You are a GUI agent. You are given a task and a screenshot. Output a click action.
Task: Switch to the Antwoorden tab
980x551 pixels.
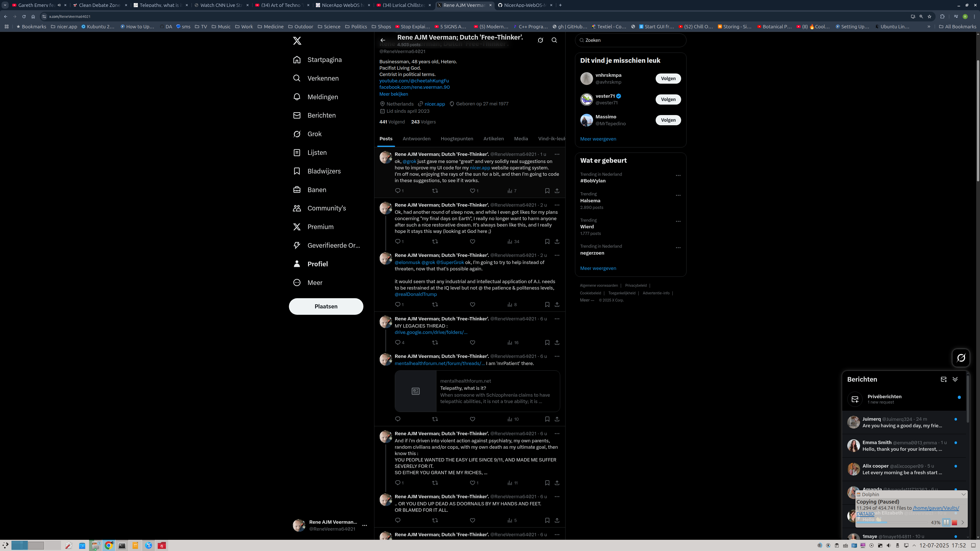coord(416,139)
